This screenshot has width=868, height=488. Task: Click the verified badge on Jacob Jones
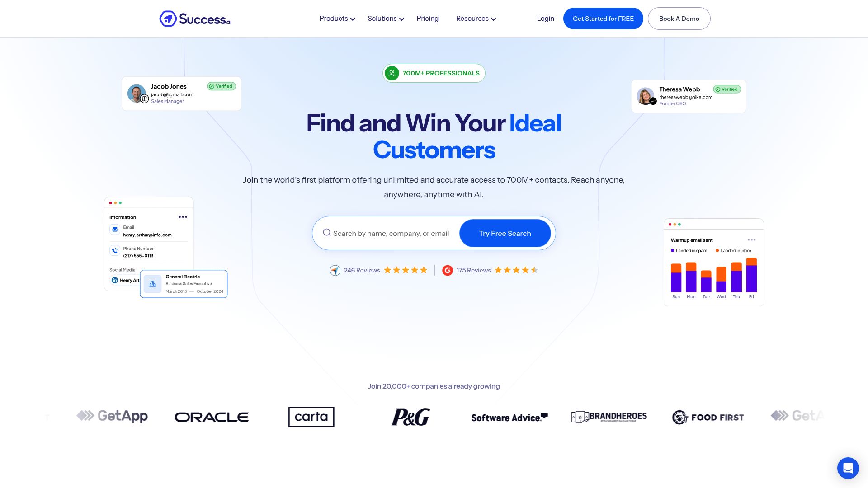[x=221, y=86]
